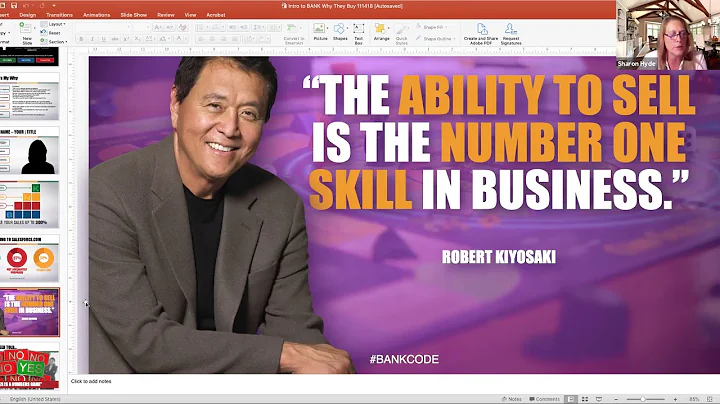720x404 pixels.
Task: Click Reset slide button
Action: (x=51, y=33)
